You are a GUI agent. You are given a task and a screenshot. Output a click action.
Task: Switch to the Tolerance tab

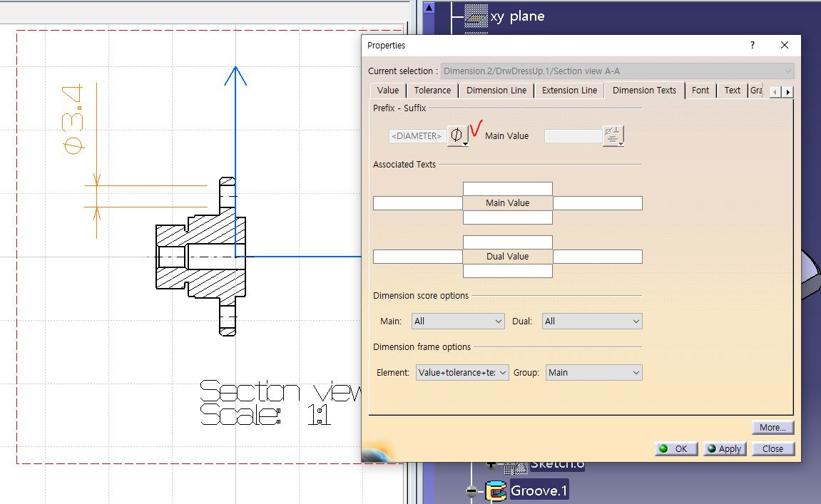pos(432,91)
